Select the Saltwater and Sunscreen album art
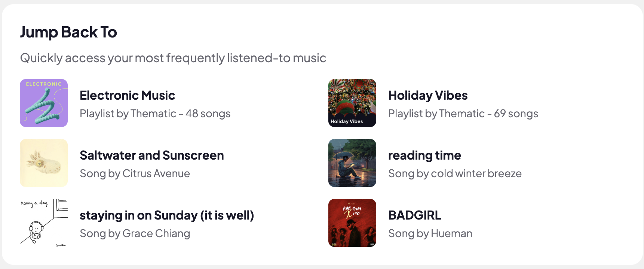Viewport: 644px width, 269px height. [x=44, y=163]
